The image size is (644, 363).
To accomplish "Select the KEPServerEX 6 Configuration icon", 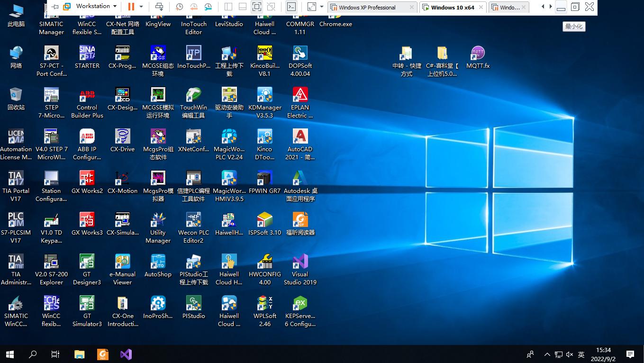I will (300, 304).
